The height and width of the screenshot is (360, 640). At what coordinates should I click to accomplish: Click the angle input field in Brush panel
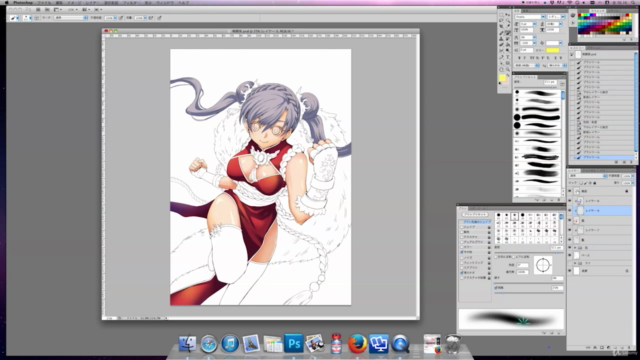[x=522, y=265]
